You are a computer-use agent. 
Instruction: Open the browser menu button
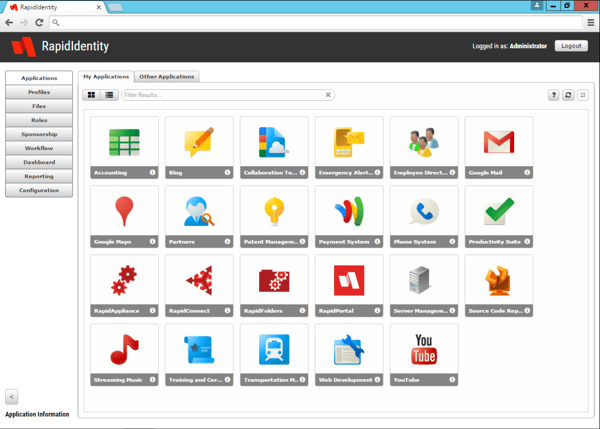point(590,23)
